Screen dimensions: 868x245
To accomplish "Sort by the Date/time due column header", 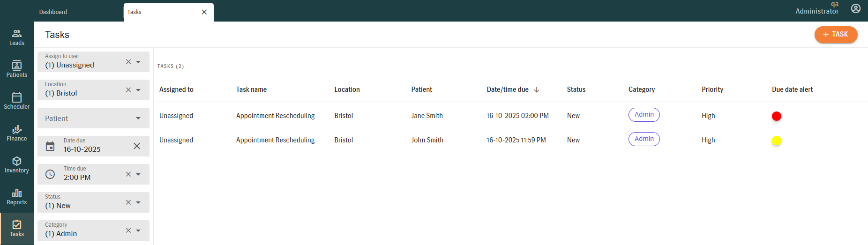I will 508,89.
